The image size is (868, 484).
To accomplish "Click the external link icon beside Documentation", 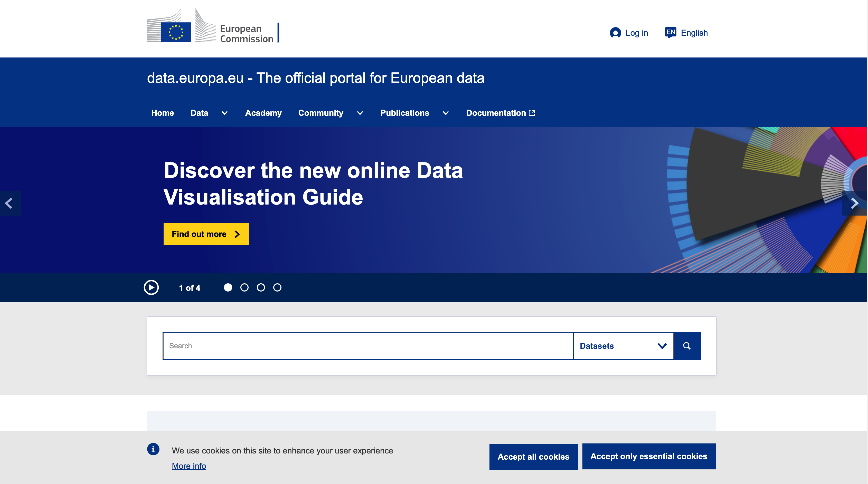I will (x=532, y=113).
